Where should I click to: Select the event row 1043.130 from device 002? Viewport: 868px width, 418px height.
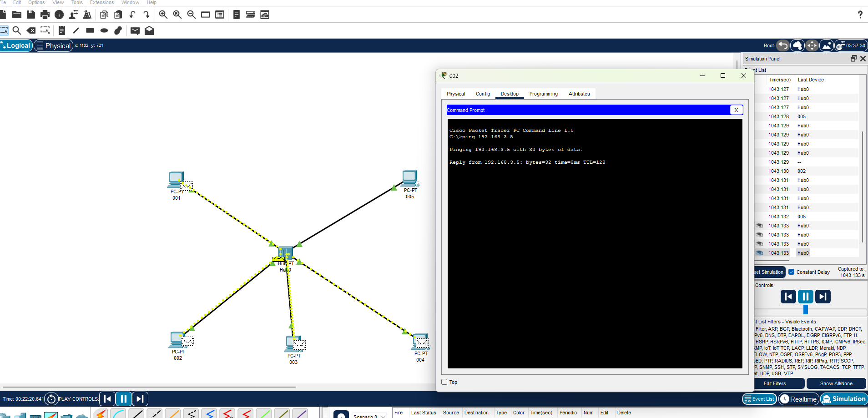[x=806, y=171]
